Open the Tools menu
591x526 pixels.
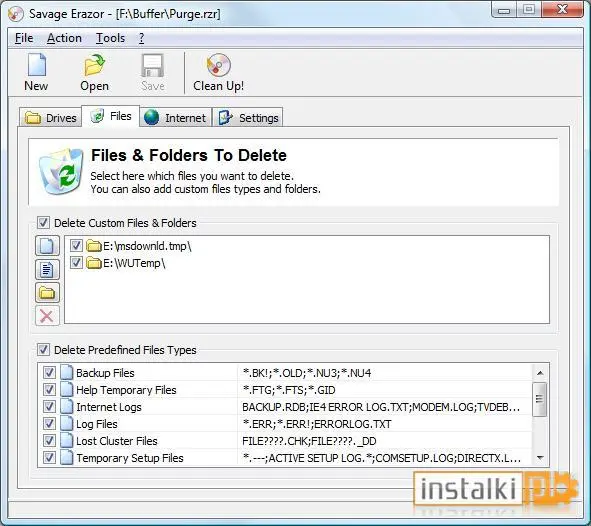110,38
